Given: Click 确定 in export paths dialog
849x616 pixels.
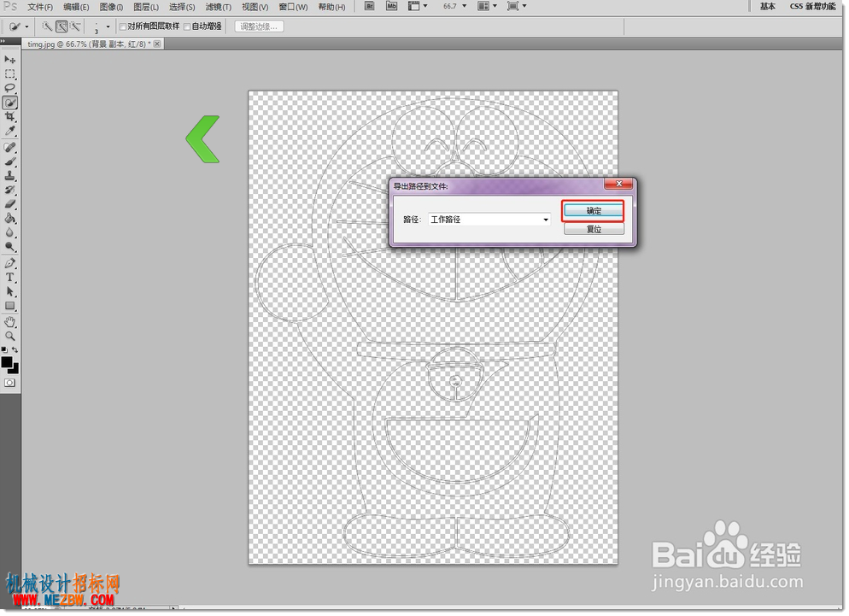Looking at the screenshot, I should tap(594, 211).
